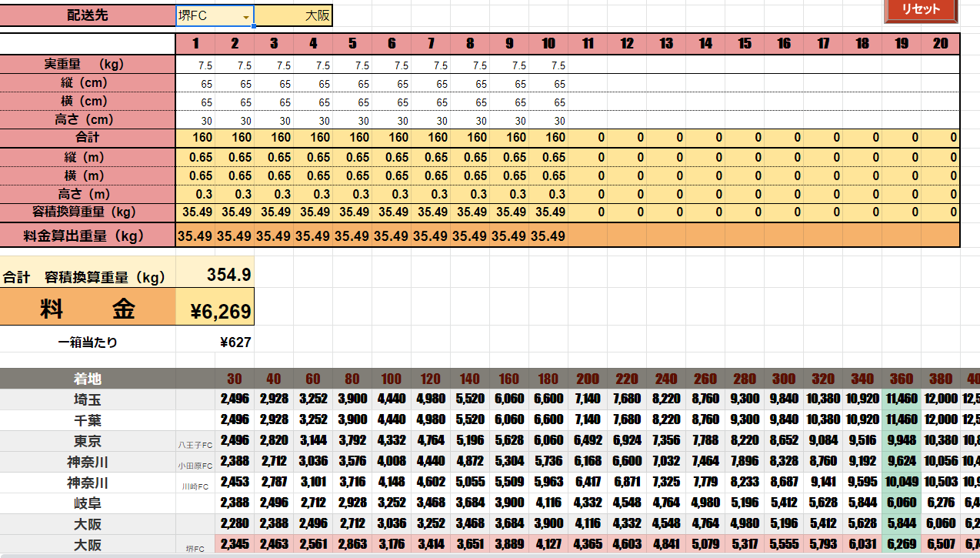Select the green 6,269 cell in the rate table

tap(901, 544)
